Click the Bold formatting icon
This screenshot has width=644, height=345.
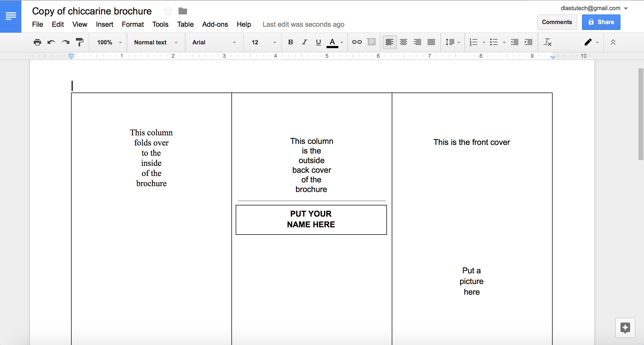290,42
